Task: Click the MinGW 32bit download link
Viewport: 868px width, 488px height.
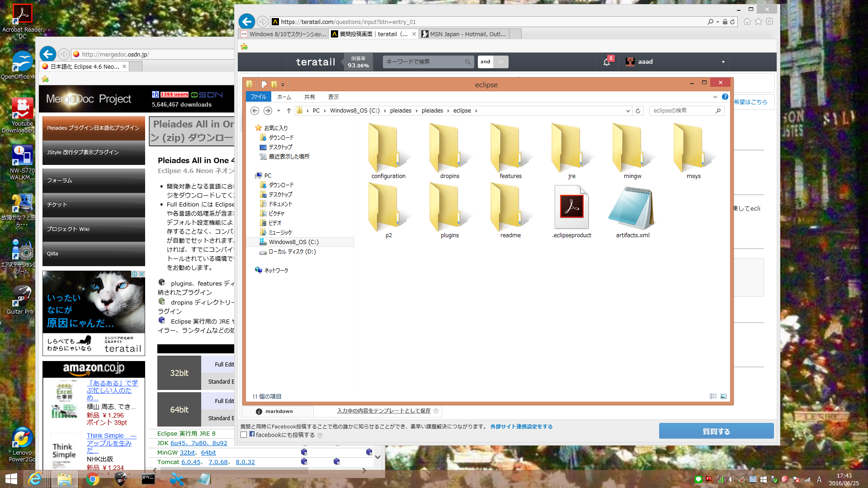Action: (188, 452)
